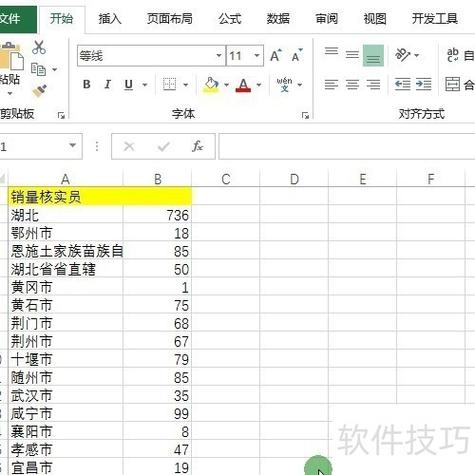Select the cell 销量核实员
This screenshot has width=475, height=475.
click(65, 197)
